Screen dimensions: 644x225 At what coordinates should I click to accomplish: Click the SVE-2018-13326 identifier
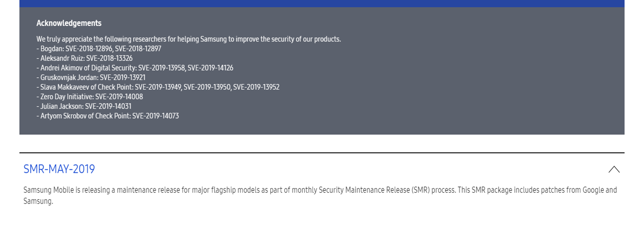click(109, 58)
